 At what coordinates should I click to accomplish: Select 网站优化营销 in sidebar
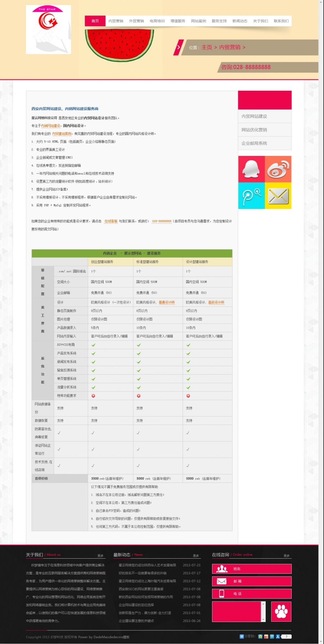(x=265, y=130)
